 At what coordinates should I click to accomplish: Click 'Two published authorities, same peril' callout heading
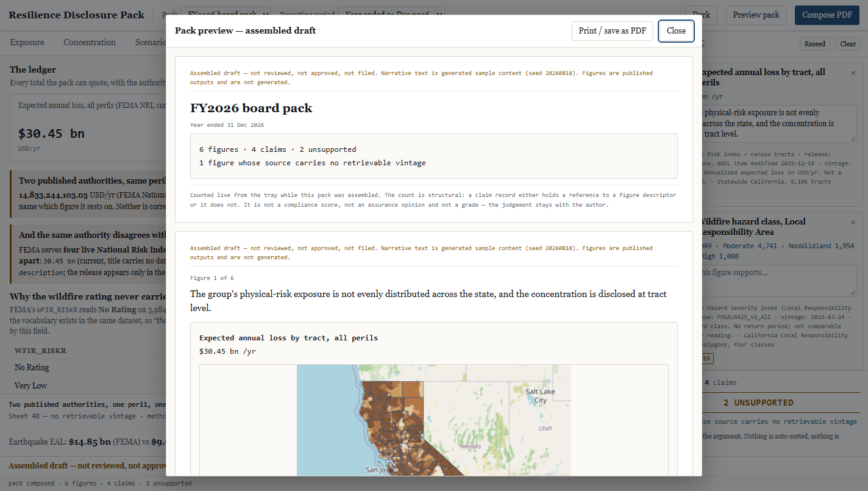coord(92,181)
